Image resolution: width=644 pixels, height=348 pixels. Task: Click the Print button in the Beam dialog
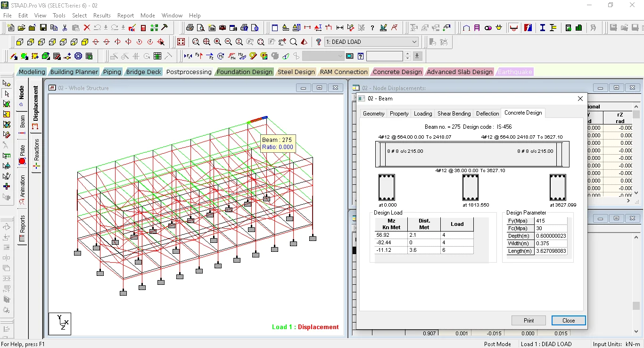[x=528, y=321]
